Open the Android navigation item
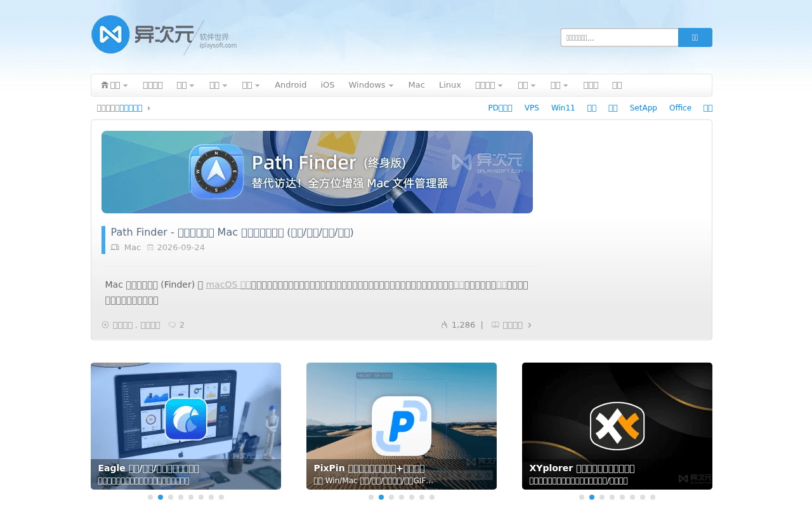 [x=291, y=85]
